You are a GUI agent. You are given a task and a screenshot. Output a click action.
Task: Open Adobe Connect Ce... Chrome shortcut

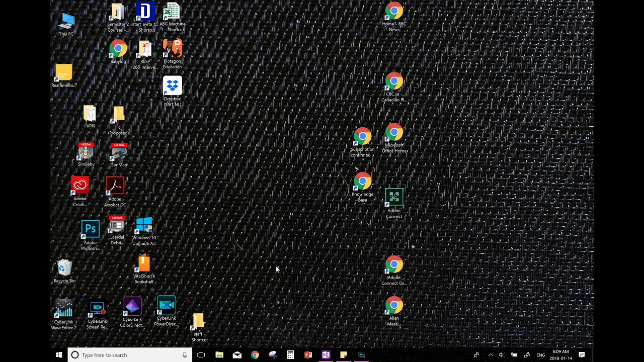pyautogui.click(x=394, y=271)
